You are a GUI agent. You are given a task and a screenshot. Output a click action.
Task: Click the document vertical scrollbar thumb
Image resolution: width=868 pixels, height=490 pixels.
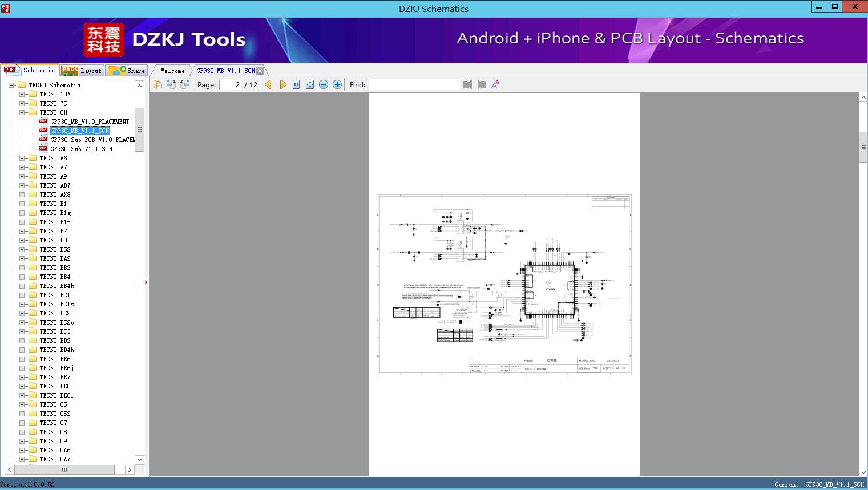pos(863,147)
